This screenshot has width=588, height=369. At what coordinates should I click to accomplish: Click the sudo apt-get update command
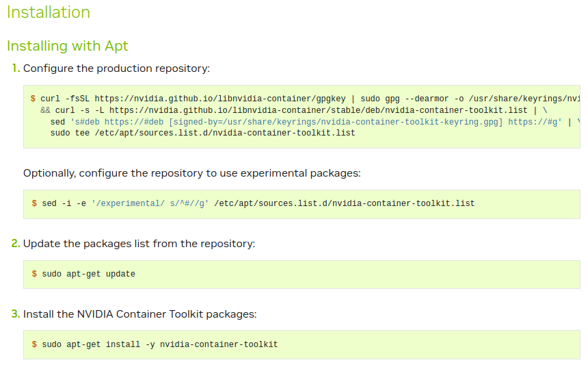(x=88, y=274)
